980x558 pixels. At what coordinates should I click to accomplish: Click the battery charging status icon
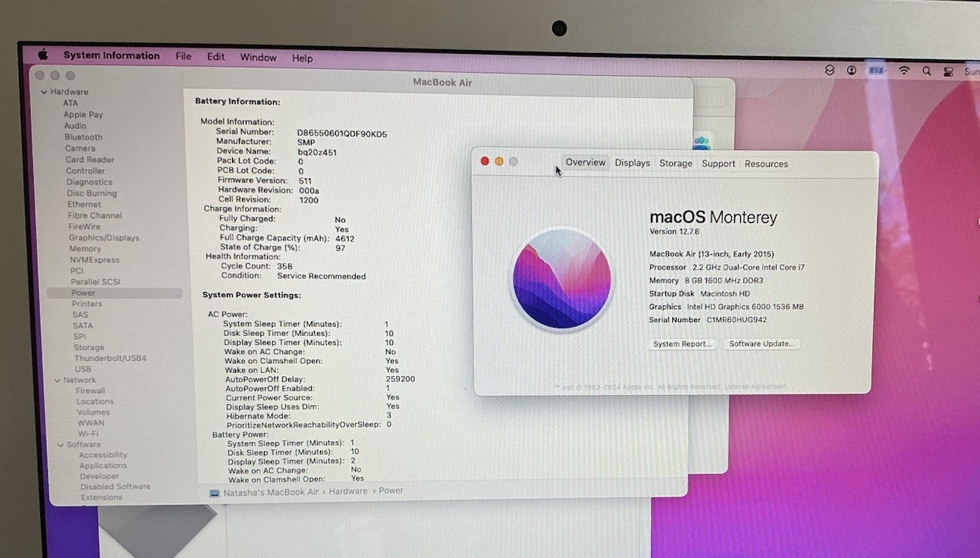[x=877, y=71]
